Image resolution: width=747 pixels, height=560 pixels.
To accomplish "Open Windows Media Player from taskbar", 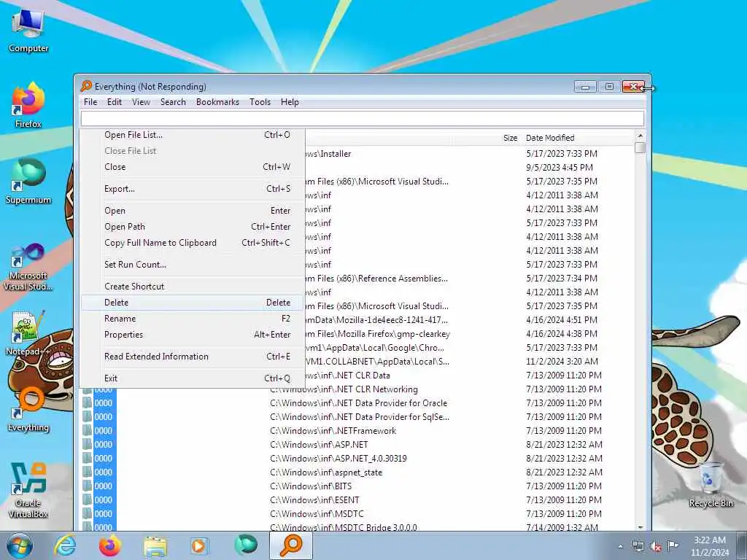I will [x=198, y=545].
